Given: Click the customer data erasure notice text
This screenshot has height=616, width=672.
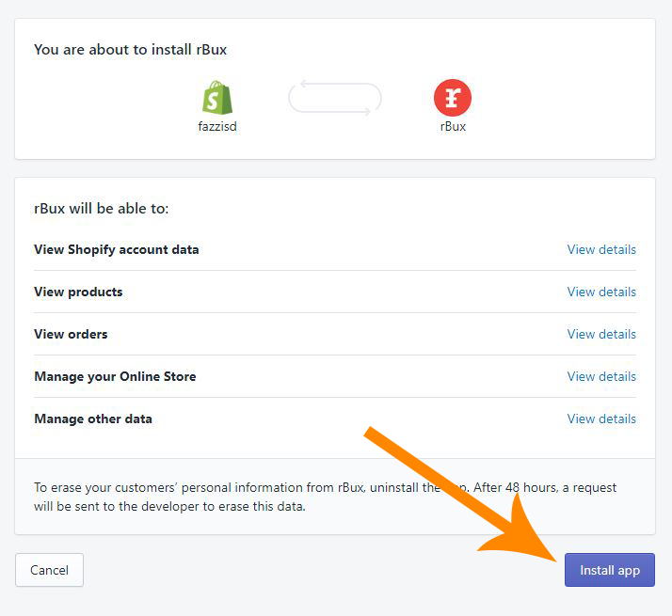Looking at the screenshot, I should click(326, 497).
